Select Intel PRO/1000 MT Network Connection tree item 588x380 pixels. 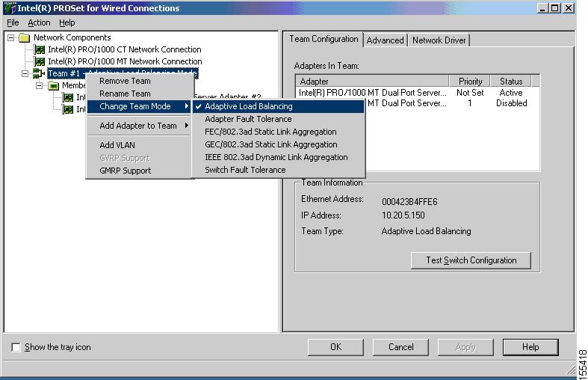(x=125, y=61)
